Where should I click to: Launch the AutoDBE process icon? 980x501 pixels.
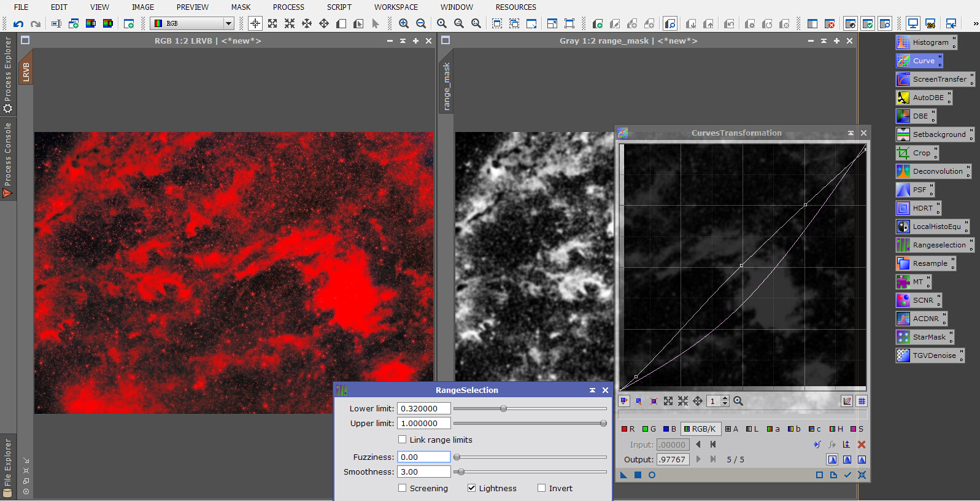(x=924, y=98)
